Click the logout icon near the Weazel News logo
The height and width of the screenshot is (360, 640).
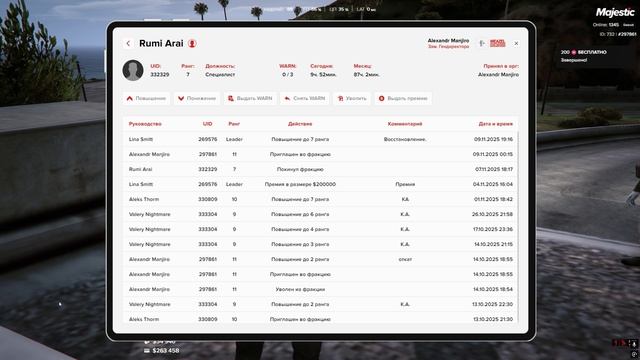click(x=482, y=43)
